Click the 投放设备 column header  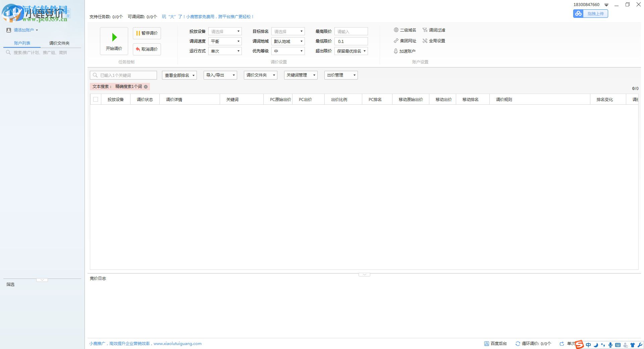point(116,99)
